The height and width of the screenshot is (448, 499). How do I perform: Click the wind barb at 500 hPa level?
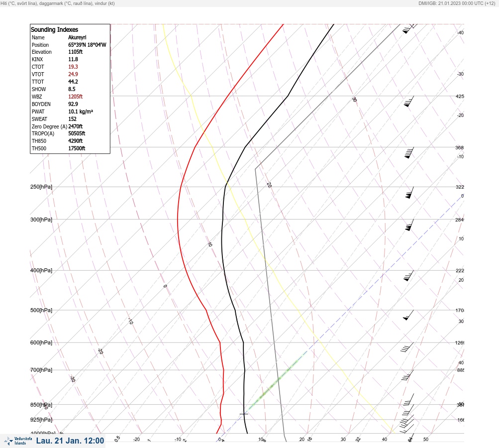[408, 315]
